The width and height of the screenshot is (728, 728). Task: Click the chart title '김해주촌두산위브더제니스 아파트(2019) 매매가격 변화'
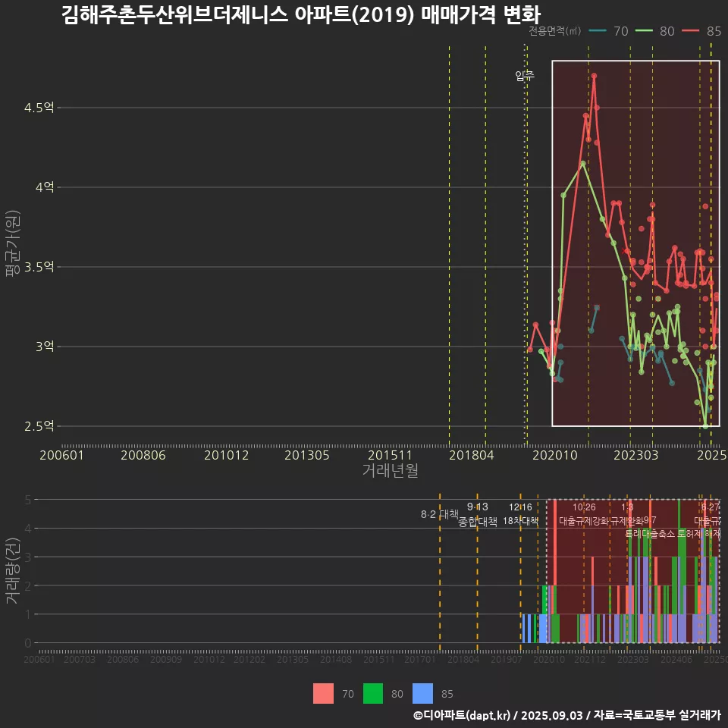(x=301, y=14)
